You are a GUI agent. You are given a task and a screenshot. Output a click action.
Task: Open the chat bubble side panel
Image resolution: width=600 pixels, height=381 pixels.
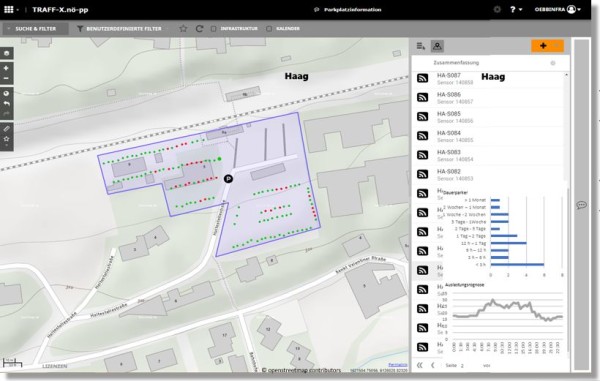(x=581, y=205)
